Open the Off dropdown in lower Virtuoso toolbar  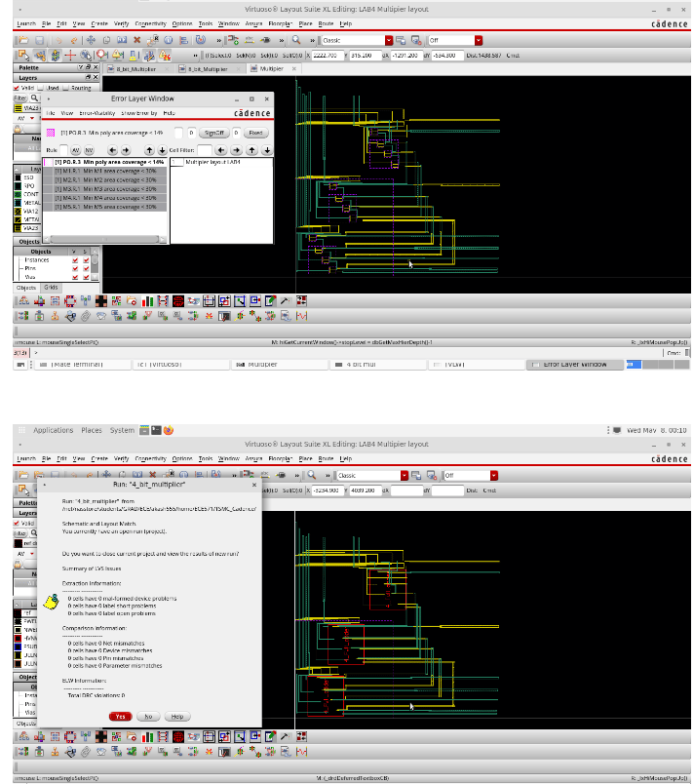pos(493,475)
